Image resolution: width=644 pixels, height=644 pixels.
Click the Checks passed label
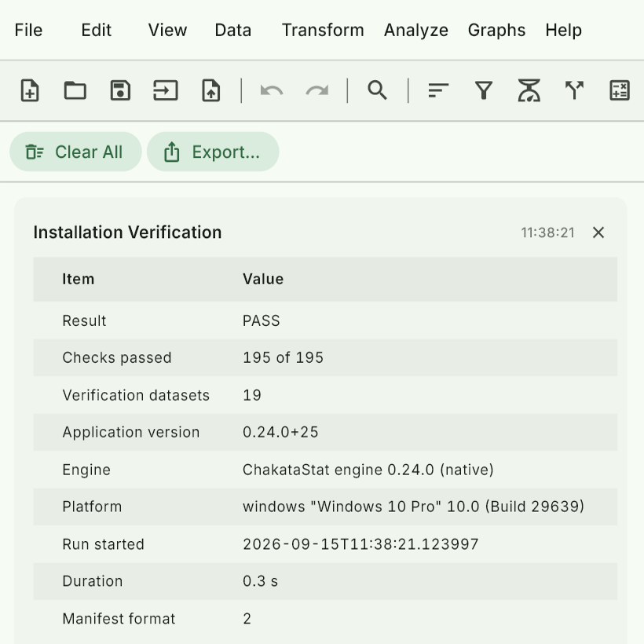(117, 357)
